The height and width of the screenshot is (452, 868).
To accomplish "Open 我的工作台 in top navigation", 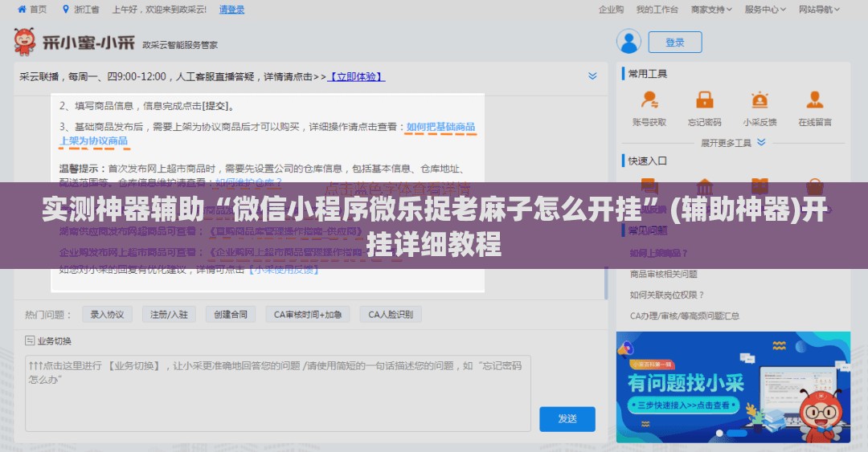I will click(x=657, y=10).
